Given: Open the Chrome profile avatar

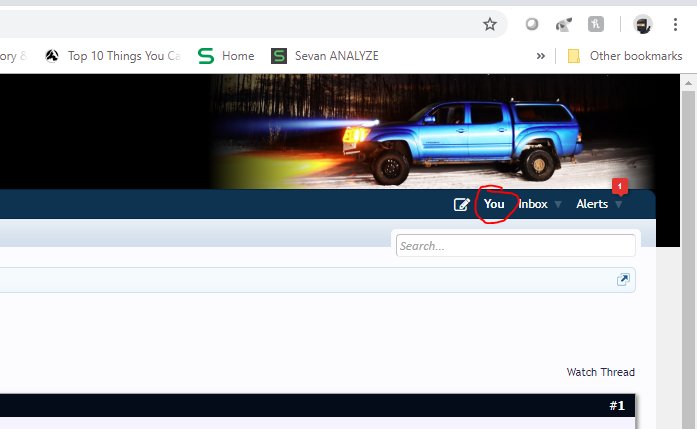Looking at the screenshot, I should tap(642, 24).
